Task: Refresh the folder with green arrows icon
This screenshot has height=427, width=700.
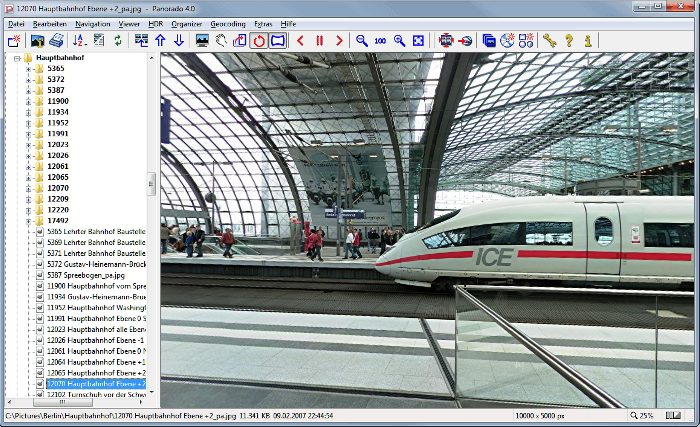Action: (x=118, y=41)
